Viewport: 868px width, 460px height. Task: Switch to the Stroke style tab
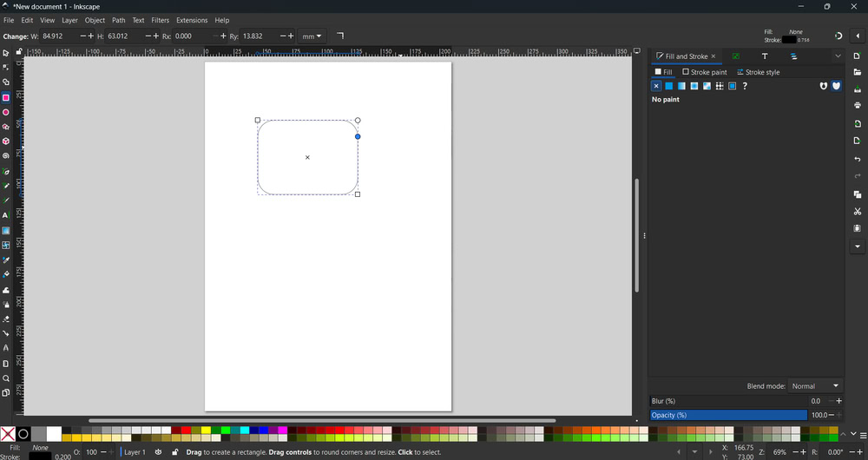[758, 72]
